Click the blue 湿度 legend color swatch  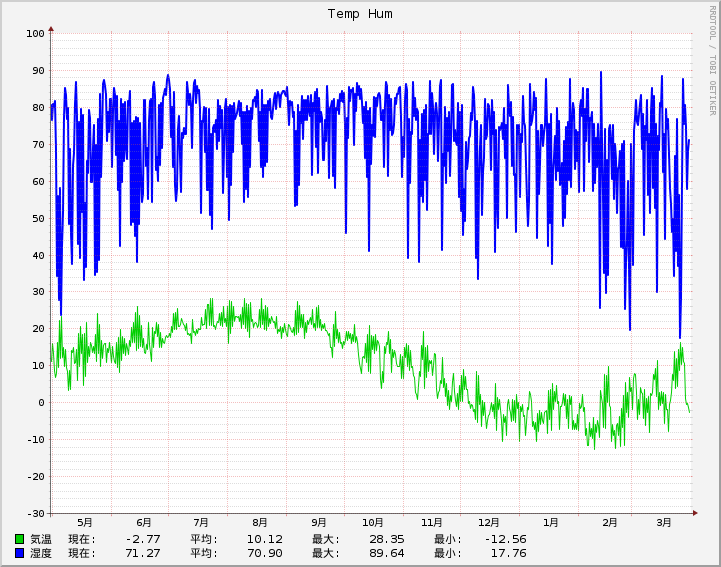point(19,553)
